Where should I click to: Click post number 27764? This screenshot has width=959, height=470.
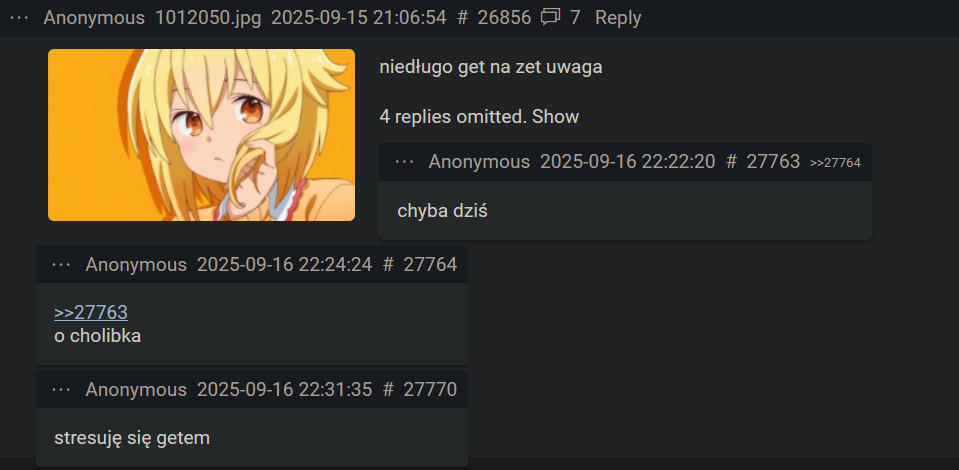(x=430, y=264)
